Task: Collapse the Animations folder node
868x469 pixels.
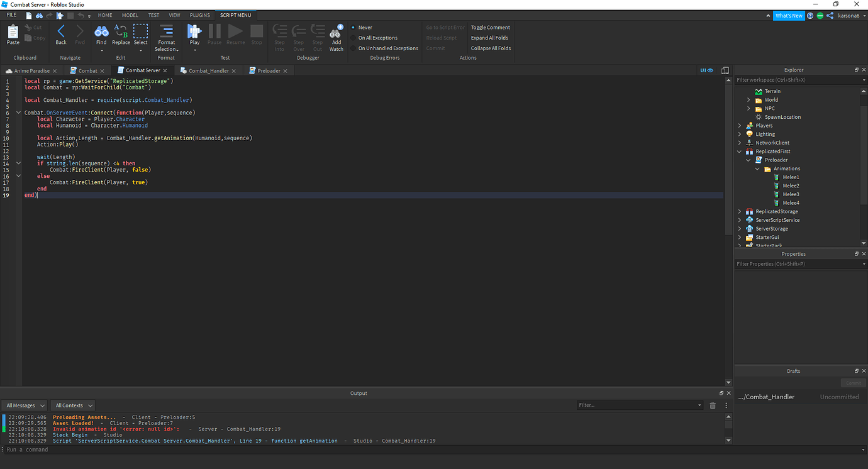Action: tap(757, 168)
